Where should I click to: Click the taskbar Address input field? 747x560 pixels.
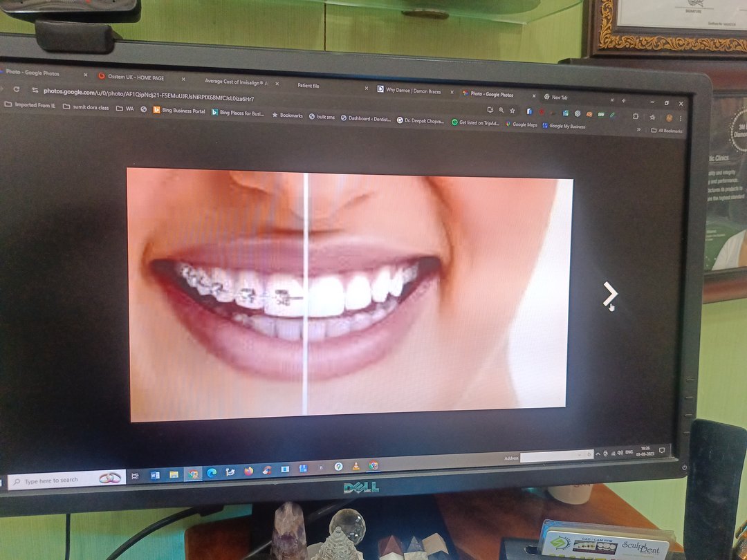click(556, 457)
